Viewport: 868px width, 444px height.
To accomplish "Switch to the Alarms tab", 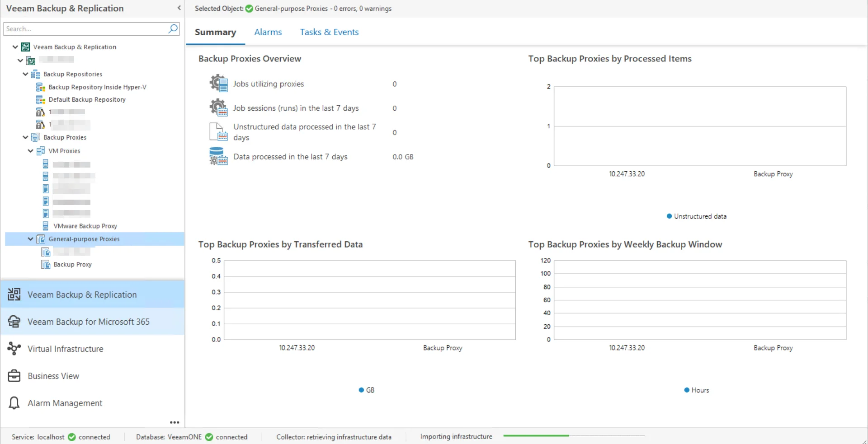I will tap(268, 32).
